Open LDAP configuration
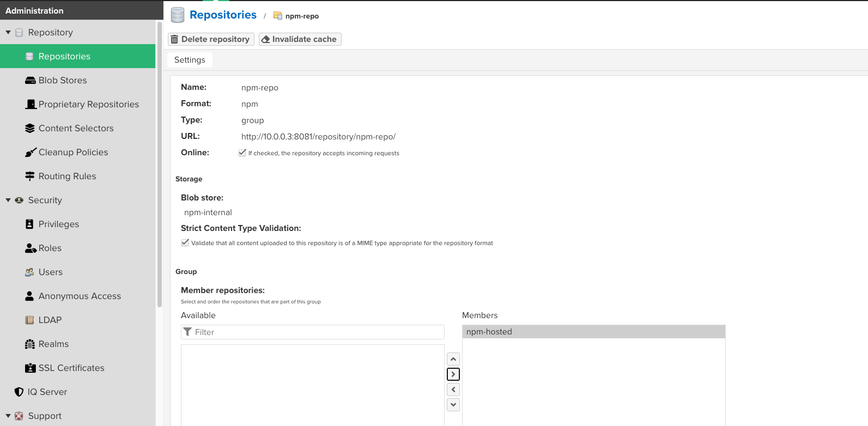 click(x=77, y=320)
